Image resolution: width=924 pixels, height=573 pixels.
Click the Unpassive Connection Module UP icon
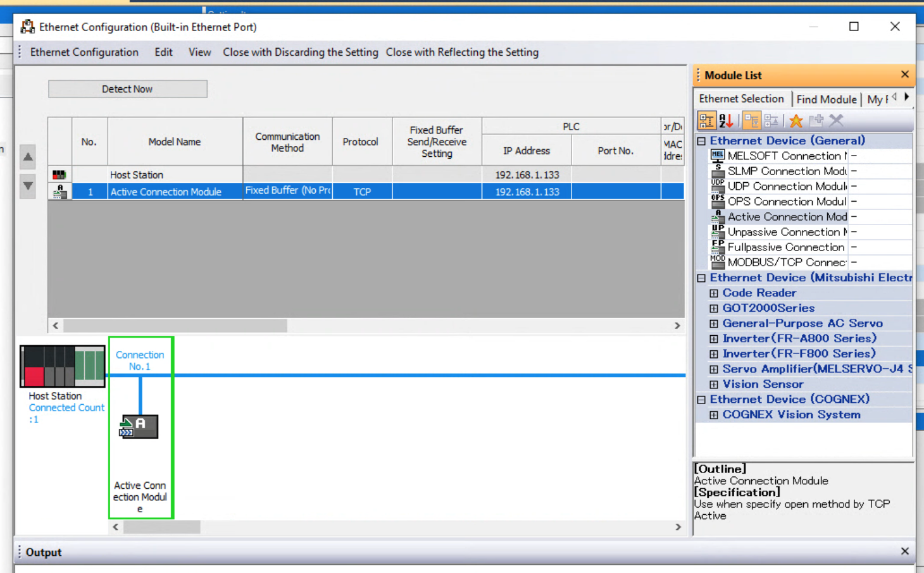pos(717,231)
